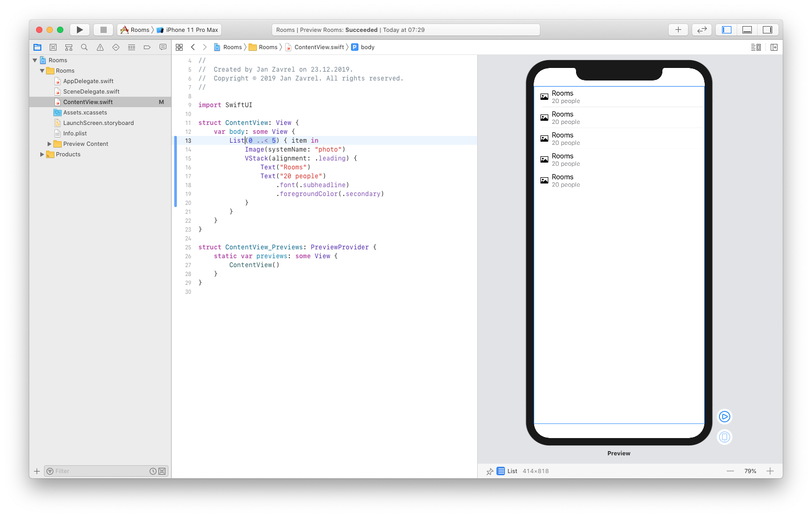The height and width of the screenshot is (517, 812).
Task: Stop the running scheme
Action: click(x=103, y=29)
